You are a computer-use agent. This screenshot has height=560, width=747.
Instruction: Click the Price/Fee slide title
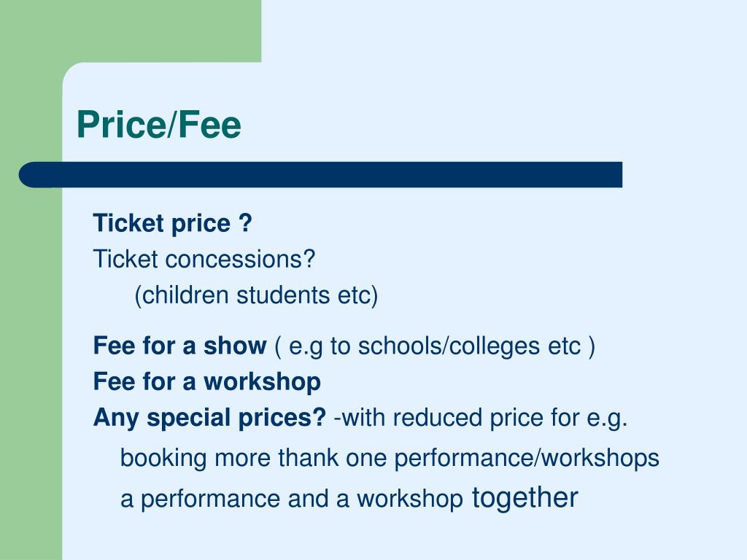(158, 125)
